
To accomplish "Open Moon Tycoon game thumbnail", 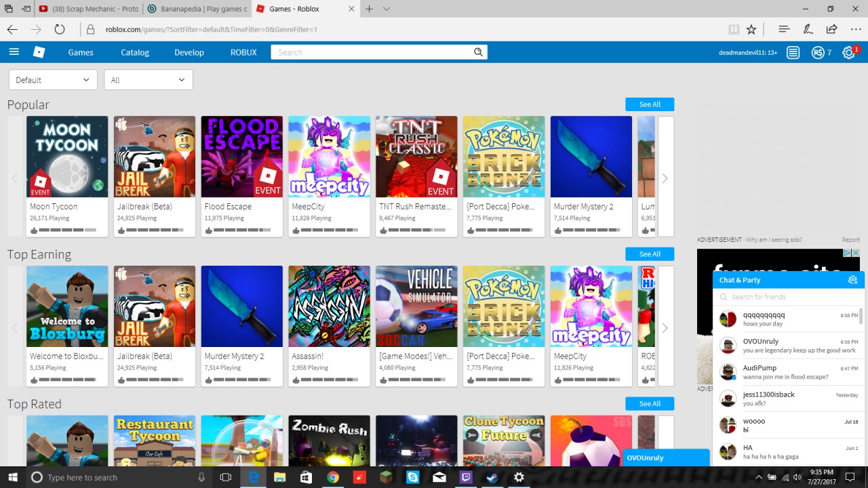I will (67, 157).
